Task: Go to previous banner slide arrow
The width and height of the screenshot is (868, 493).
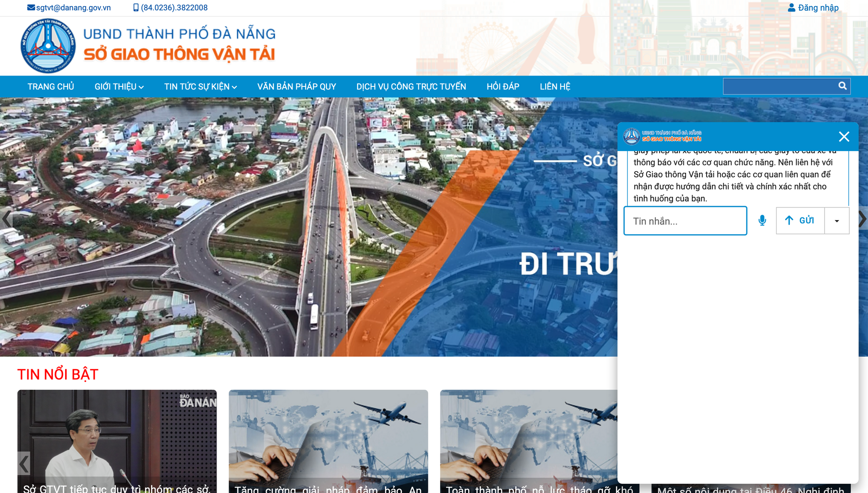Action: [x=6, y=218]
